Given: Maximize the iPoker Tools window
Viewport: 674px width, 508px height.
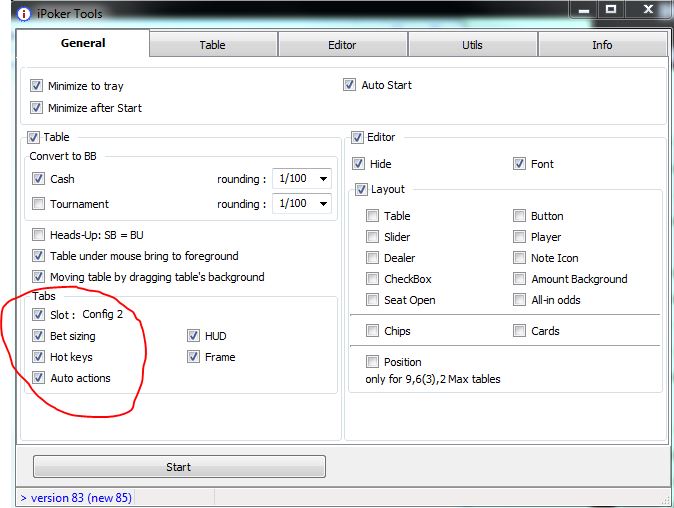Looking at the screenshot, I should pyautogui.click(x=611, y=9).
